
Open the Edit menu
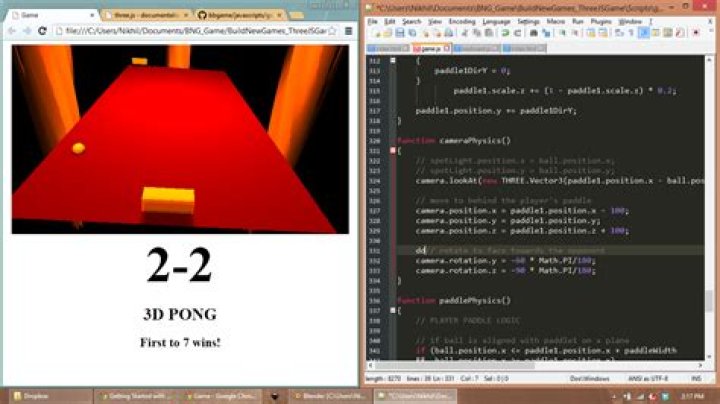tap(389, 22)
